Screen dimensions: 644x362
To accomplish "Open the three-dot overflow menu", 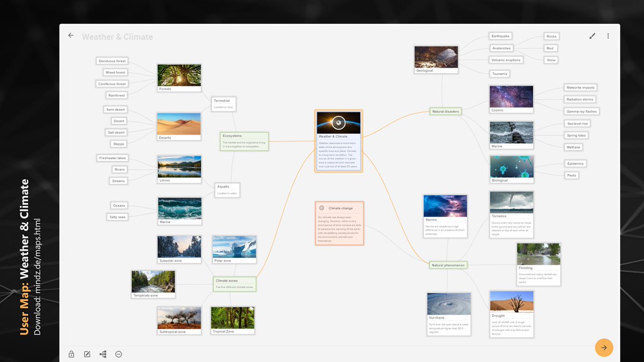I will point(608,35).
